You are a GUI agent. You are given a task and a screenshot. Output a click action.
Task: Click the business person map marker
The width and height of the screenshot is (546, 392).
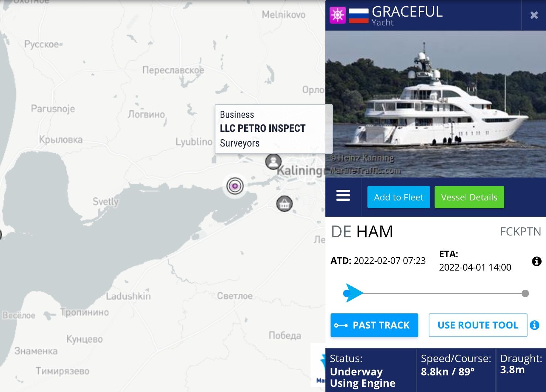pyautogui.click(x=273, y=162)
